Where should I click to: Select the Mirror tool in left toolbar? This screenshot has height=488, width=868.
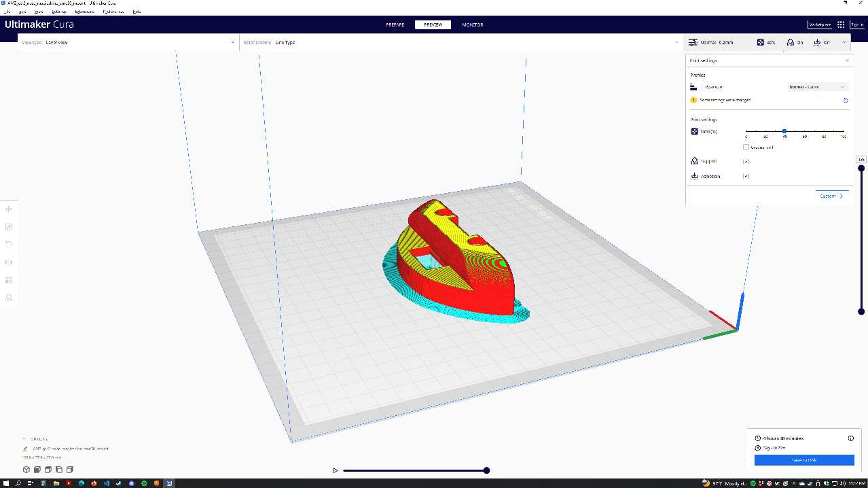9,262
